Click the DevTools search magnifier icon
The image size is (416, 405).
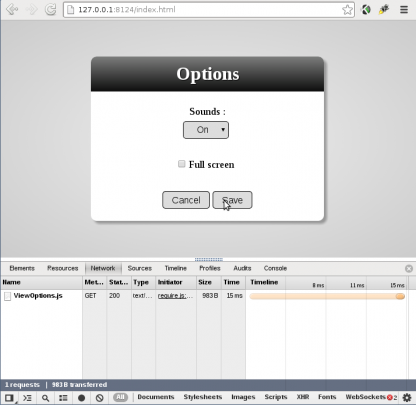coord(45,398)
